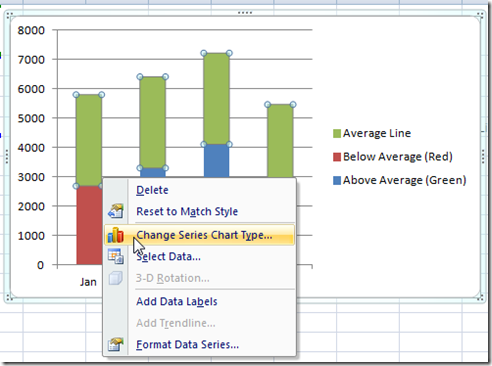Click the chart's bottom-right corner handle

pos(480,297)
